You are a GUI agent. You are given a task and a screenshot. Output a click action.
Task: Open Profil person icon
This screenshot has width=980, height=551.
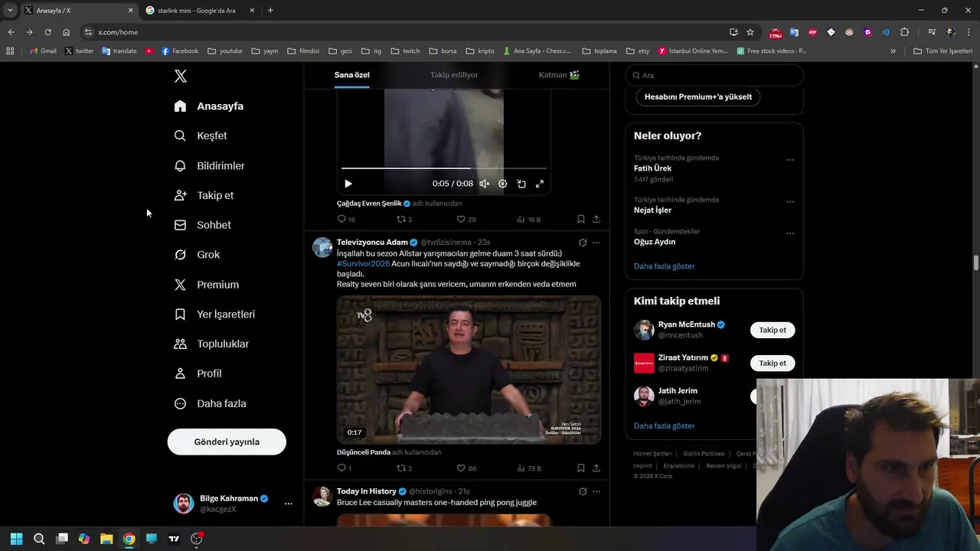pyautogui.click(x=180, y=373)
